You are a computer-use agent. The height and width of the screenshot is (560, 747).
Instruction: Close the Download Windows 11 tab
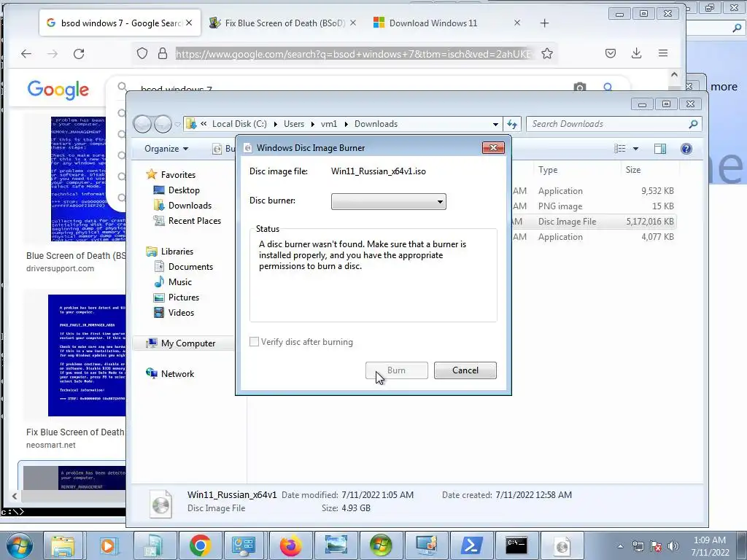[517, 23]
